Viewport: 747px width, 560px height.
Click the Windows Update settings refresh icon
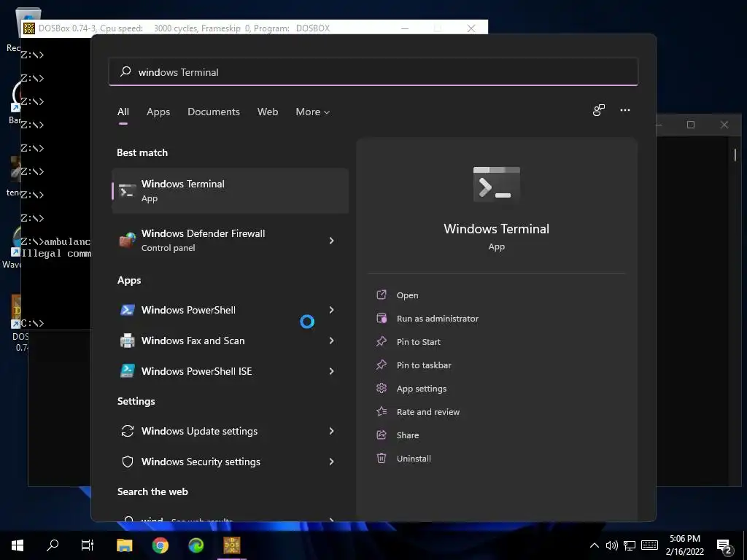pyautogui.click(x=127, y=431)
